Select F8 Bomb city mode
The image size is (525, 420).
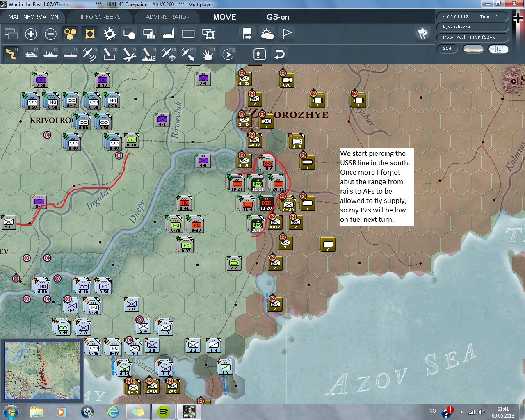coord(149,54)
